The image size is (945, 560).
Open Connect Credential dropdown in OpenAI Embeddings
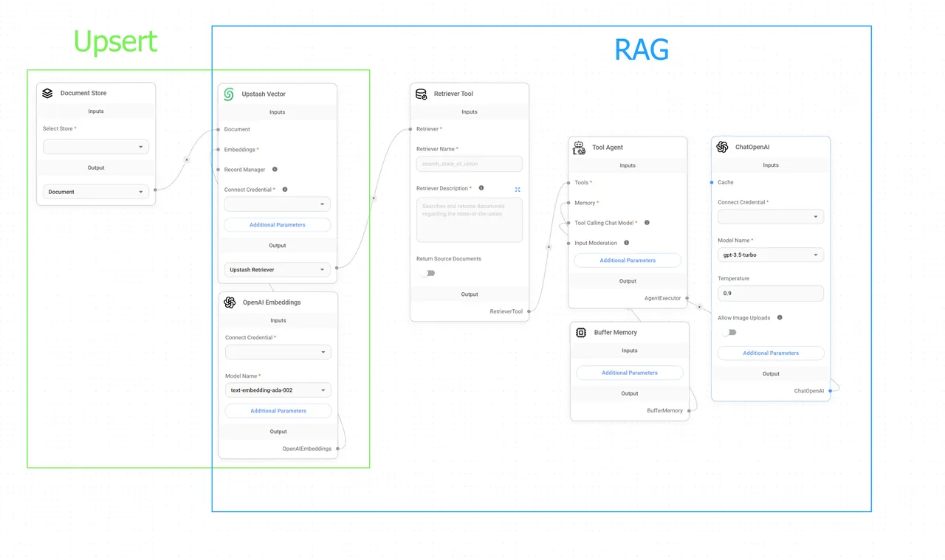(x=278, y=352)
